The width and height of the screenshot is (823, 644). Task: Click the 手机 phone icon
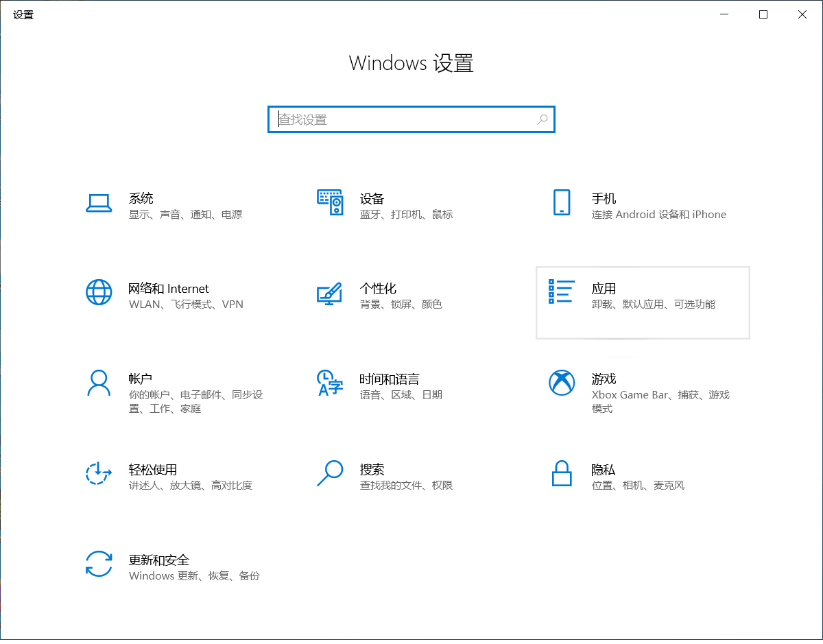562,202
